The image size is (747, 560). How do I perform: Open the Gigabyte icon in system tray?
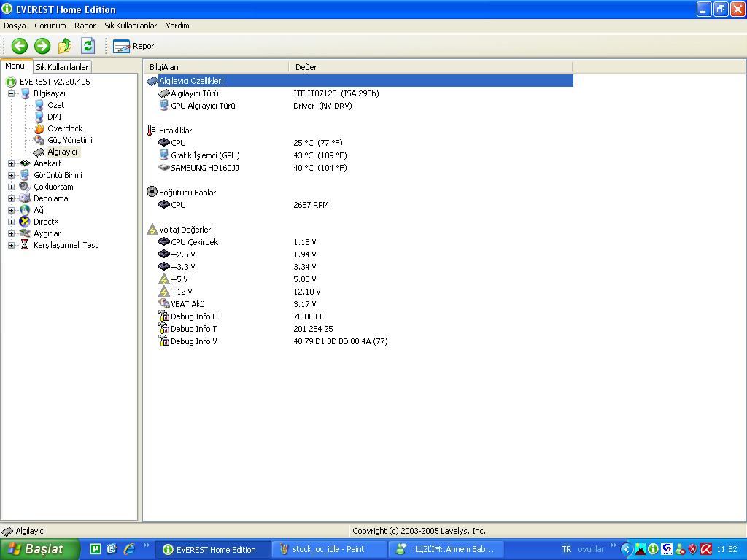pos(667,549)
